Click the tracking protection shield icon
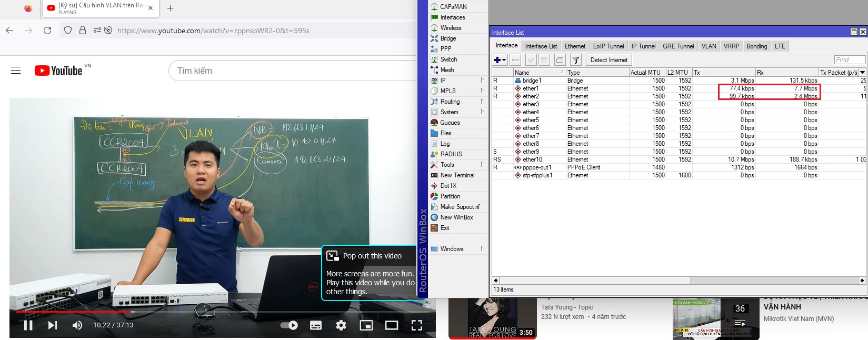Screen dimensions: 868x340 click(68, 31)
